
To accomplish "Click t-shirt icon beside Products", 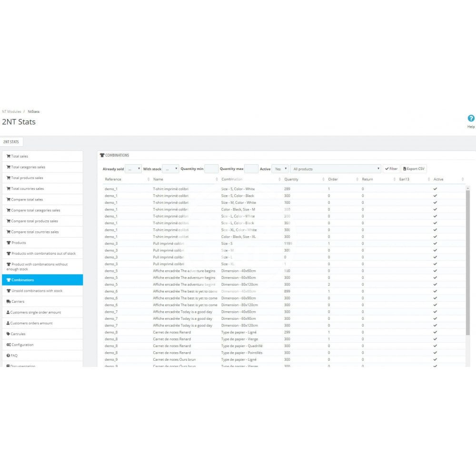I will pyautogui.click(x=9, y=243).
